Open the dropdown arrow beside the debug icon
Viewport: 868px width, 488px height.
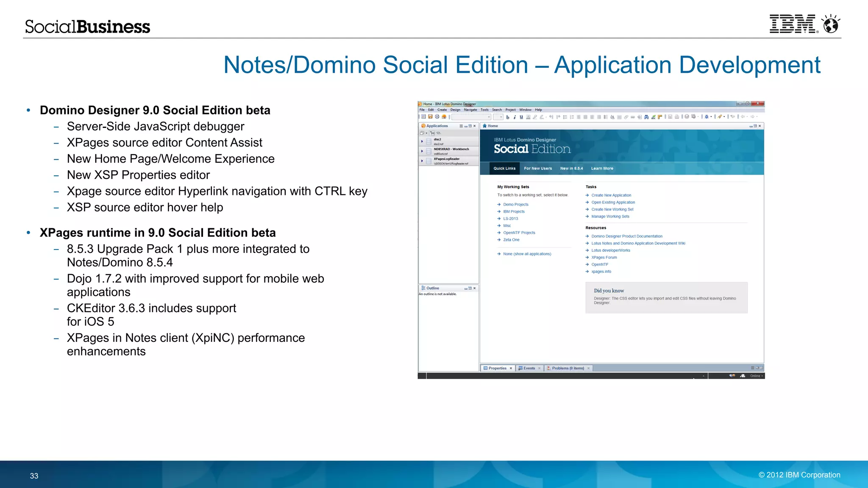coord(711,116)
